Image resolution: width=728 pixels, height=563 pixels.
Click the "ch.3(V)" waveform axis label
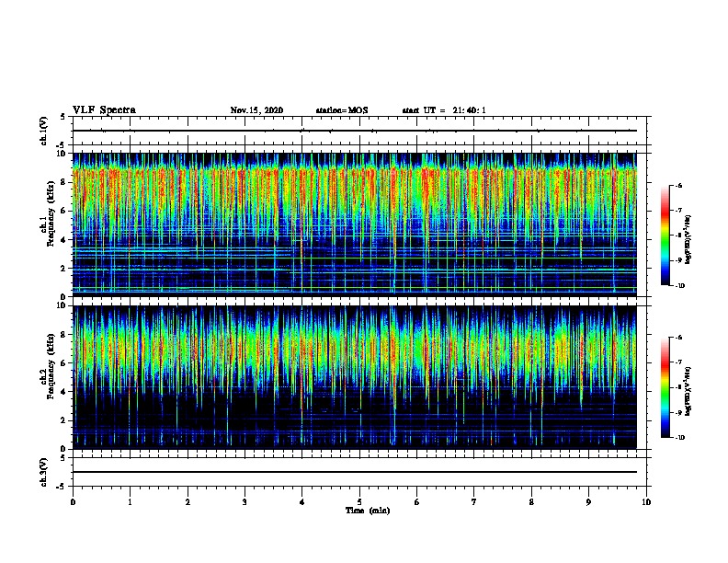click(43, 472)
